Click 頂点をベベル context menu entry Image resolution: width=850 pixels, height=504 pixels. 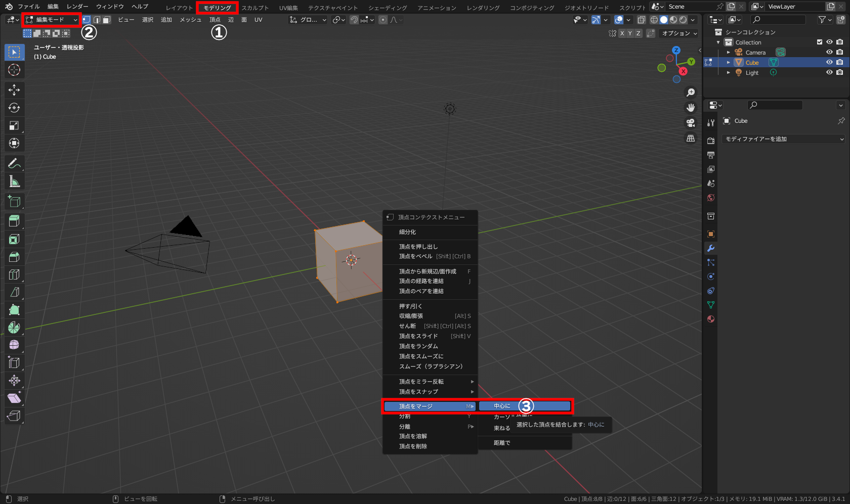point(430,256)
